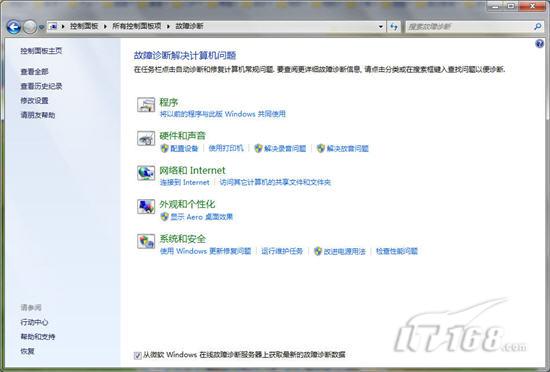
Task: Click the shield icon beside 解决放音问题
Action: pos(321,148)
